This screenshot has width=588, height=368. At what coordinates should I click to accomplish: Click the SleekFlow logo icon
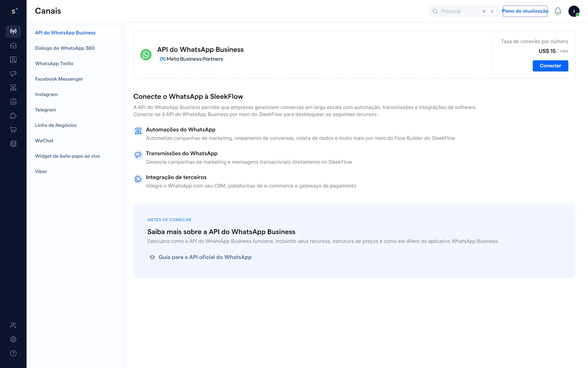click(14, 11)
